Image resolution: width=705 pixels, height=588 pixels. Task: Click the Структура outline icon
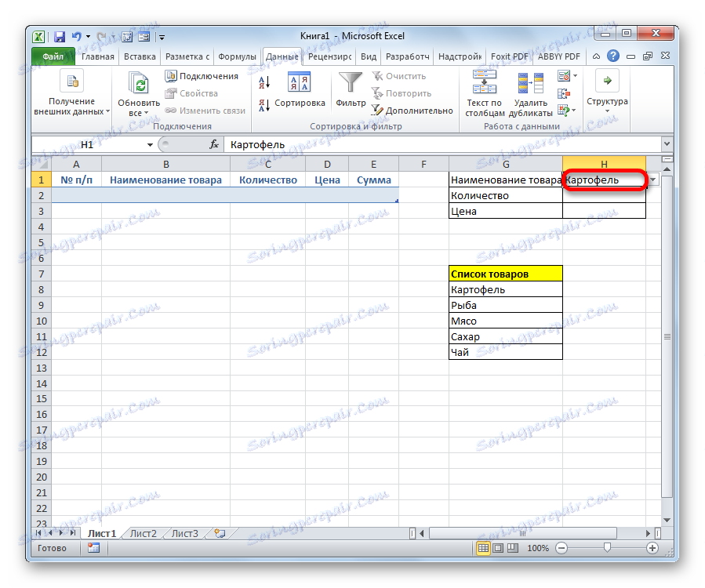[x=607, y=81]
